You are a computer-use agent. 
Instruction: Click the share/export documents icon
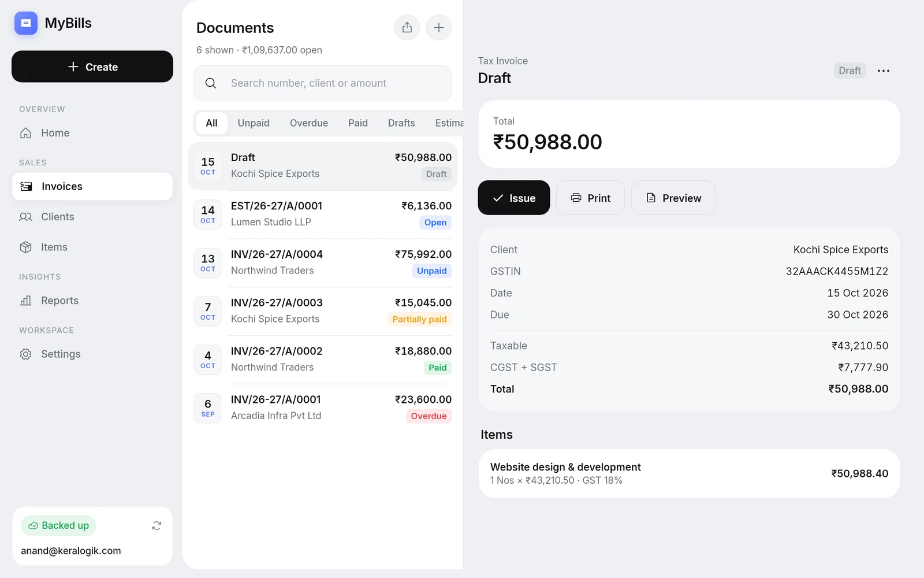(407, 28)
